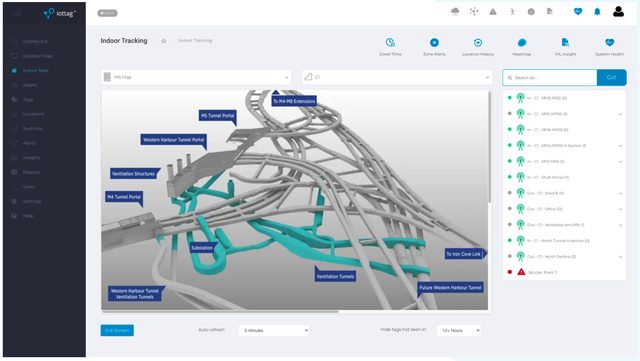Click the grey round badge icon in header
Viewport: 640px width, 361px height.
pos(531,11)
